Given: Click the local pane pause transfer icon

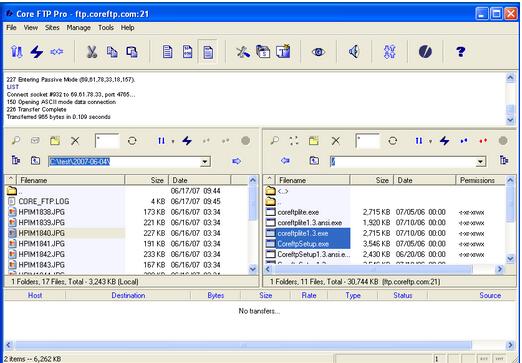Looking at the screenshot, I should (161, 141).
